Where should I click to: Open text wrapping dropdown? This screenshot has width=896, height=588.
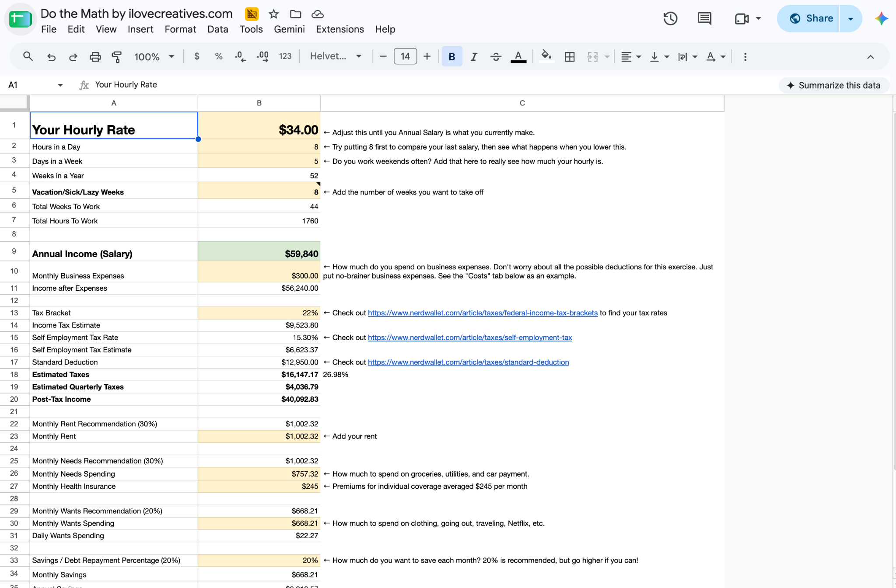pyautogui.click(x=687, y=56)
